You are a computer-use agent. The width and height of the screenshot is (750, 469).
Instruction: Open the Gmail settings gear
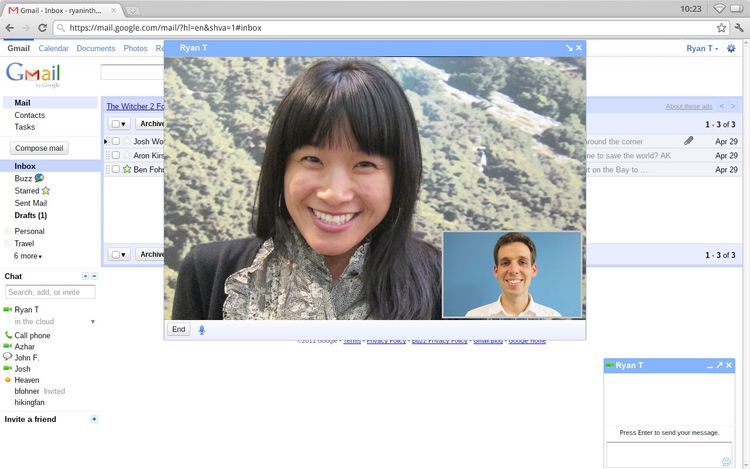point(731,48)
